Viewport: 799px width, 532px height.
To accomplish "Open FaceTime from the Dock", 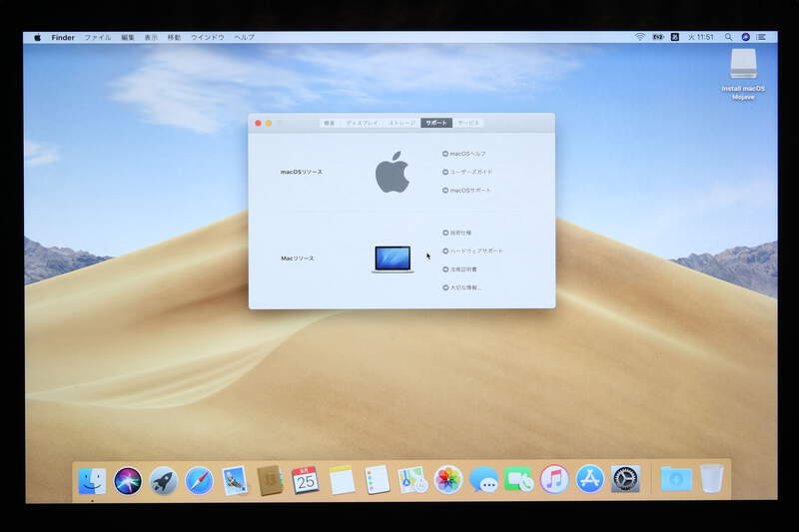I will click(518, 479).
